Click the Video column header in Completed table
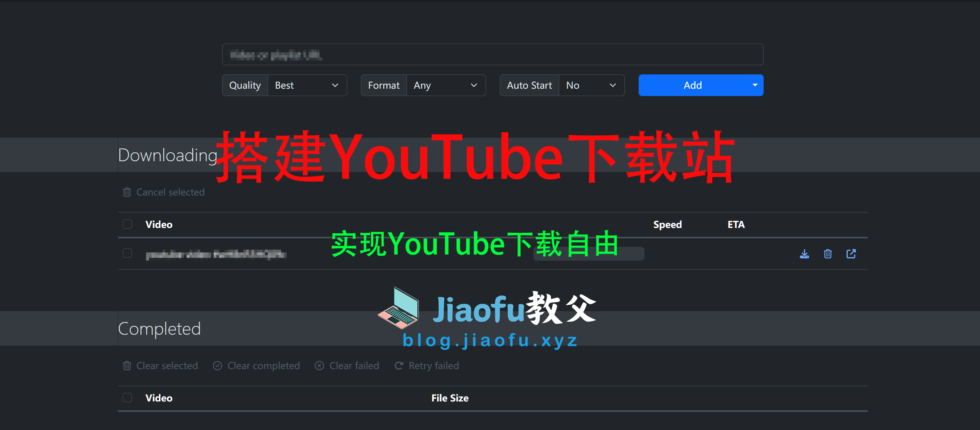 tap(159, 398)
